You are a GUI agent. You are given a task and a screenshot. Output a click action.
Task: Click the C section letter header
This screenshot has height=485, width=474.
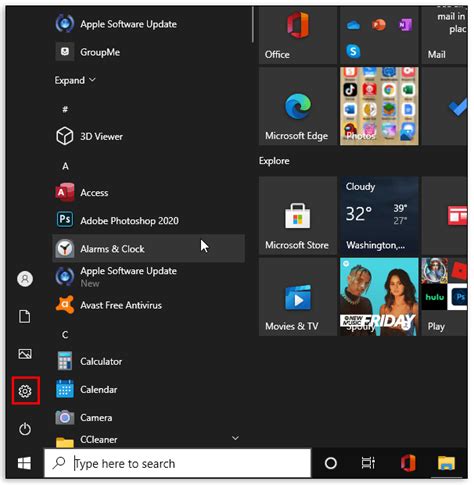[65, 334]
